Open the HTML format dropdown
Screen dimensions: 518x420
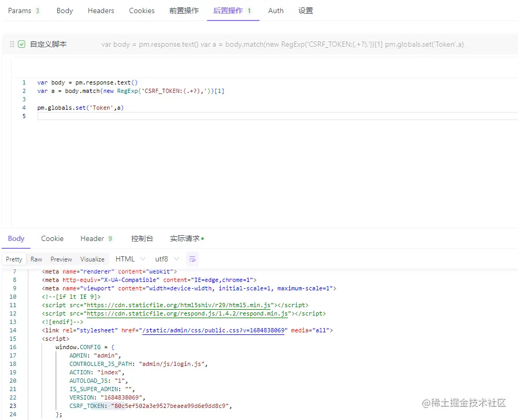coord(130,259)
